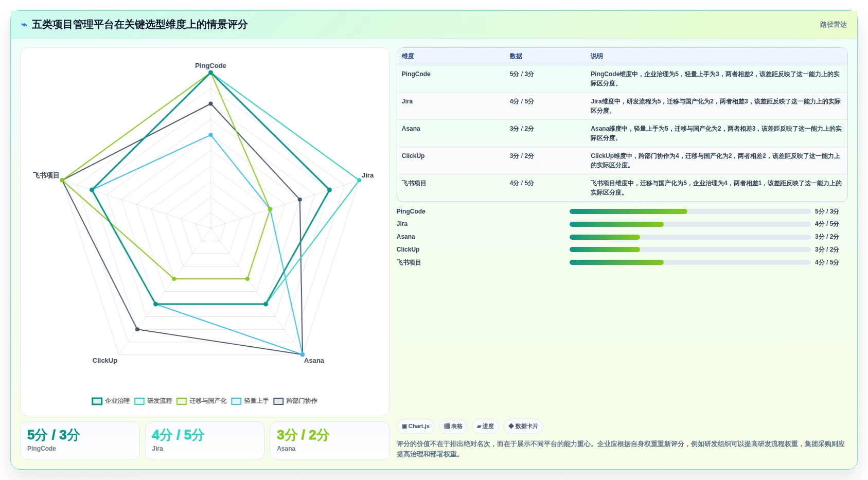Select the PingCode row in table
The height and width of the screenshot is (480, 868).
[x=622, y=79]
